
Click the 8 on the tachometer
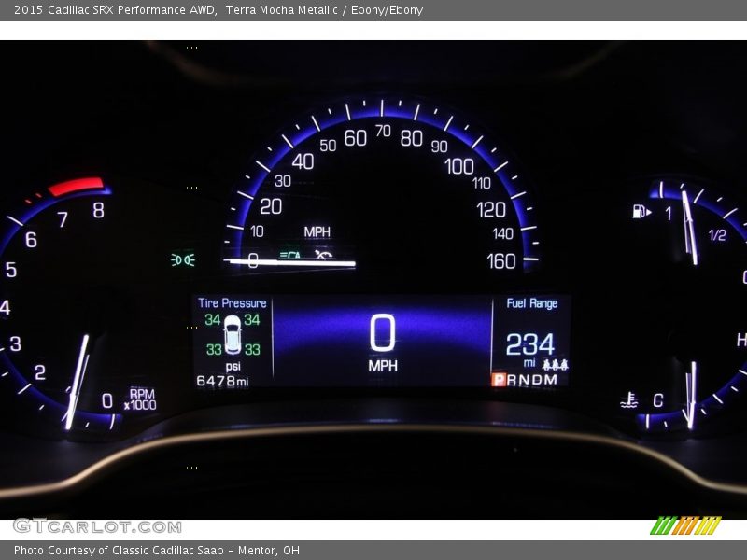[x=99, y=210]
